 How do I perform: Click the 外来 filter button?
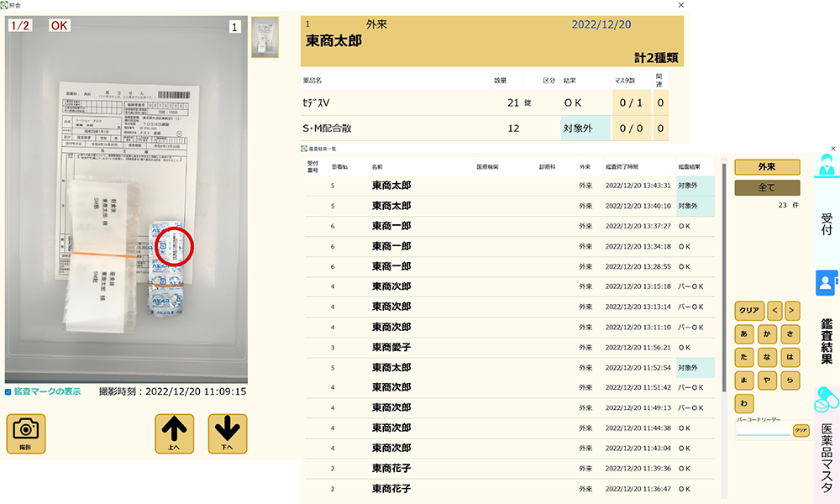pos(767,167)
